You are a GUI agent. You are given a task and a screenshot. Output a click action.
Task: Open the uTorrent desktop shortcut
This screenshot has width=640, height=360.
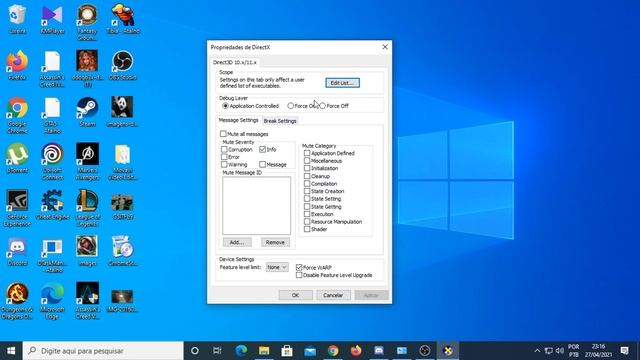point(17,158)
